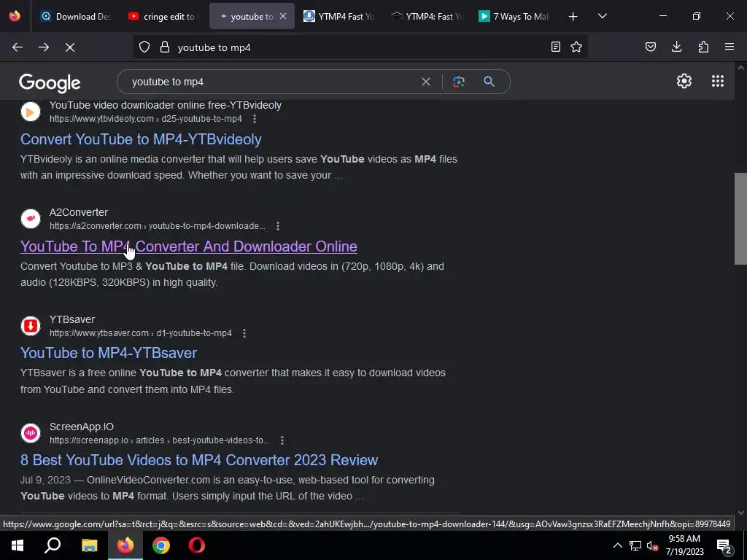
Task: Switch to the 7 Ways To Mak tab
Action: [514, 16]
